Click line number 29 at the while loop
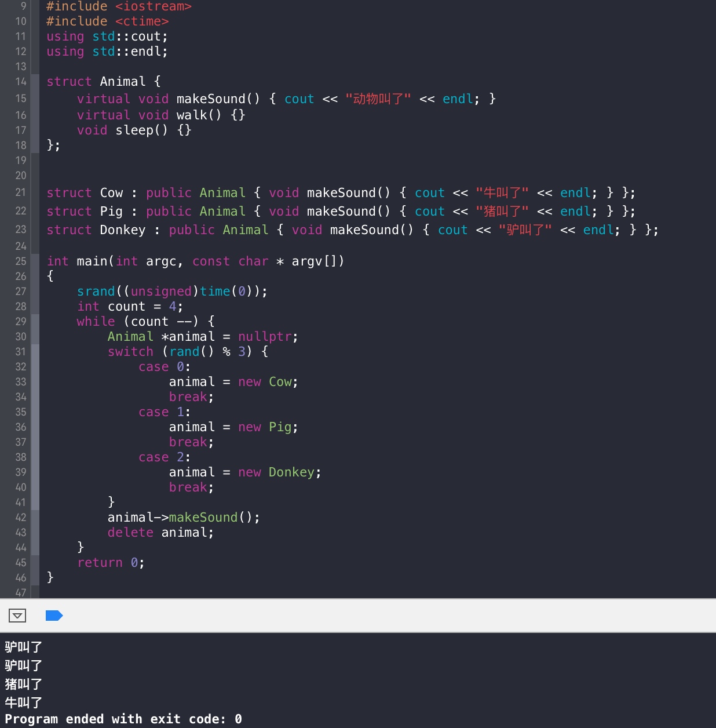Image resolution: width=716 pixels, height=728 pixels. [21, 321]
